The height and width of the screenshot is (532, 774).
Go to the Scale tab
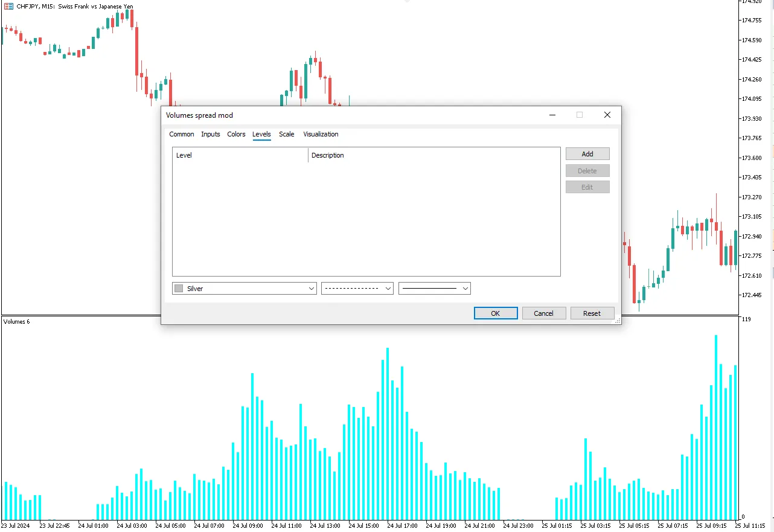pyautogui.click(x=287, y=134)
